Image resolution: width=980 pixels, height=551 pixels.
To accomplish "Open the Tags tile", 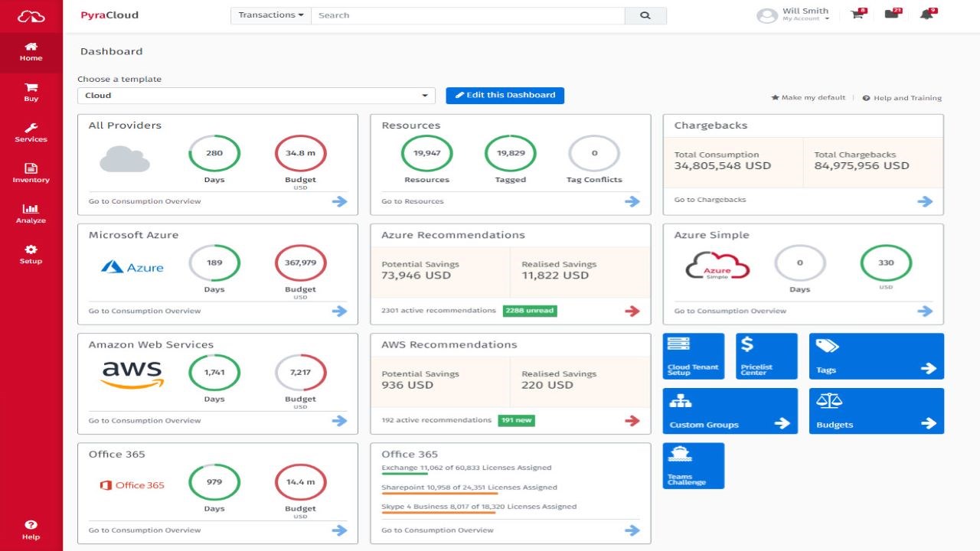I will 877,356.
